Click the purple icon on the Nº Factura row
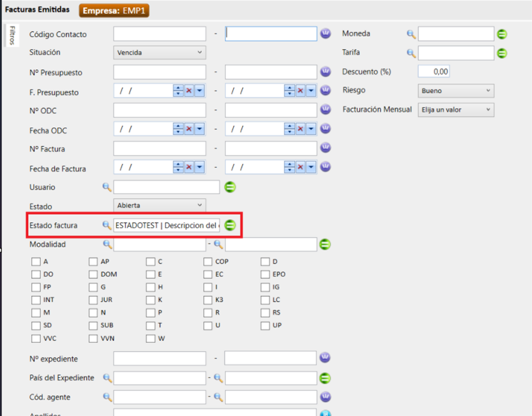 click(325, 148)
